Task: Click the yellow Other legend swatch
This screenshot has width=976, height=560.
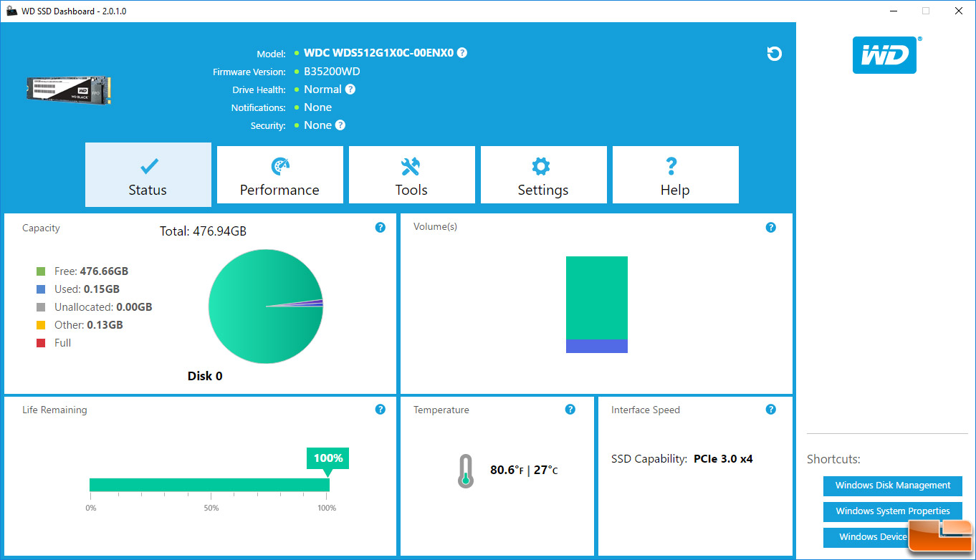Action: [41, 325]
